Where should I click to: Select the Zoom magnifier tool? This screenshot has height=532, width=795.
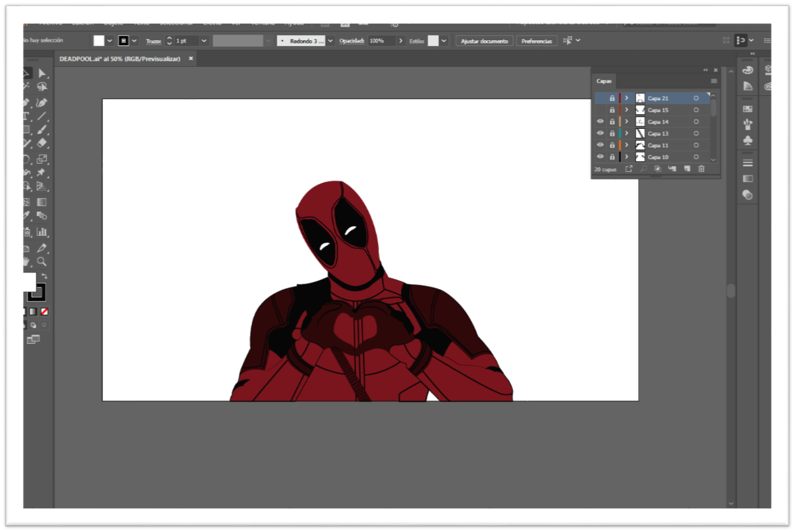[x=42, y=261]
